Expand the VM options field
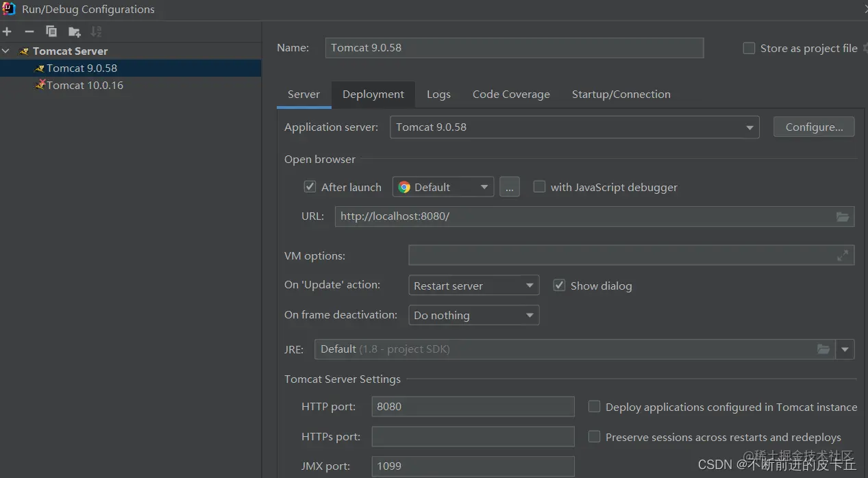868x478 pixels. (x=843, y=255)
